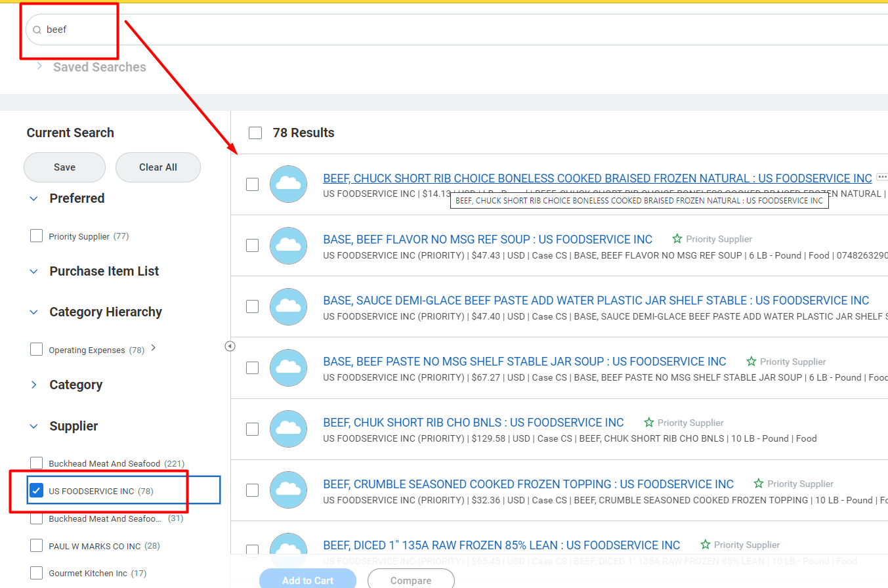Open BEEF, CRUMBLE SEASONED COOKED FROZEN TOPPING link
This screenshot has height=588, width=888.
point(528,484)
